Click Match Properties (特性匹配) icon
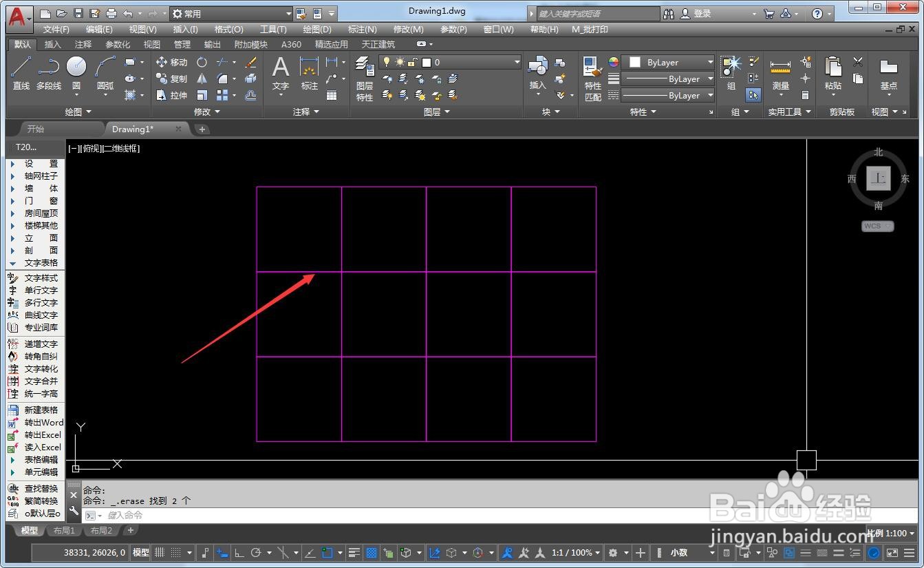The height and width of the screenshot is (568, 924). [x=592, y=78]
